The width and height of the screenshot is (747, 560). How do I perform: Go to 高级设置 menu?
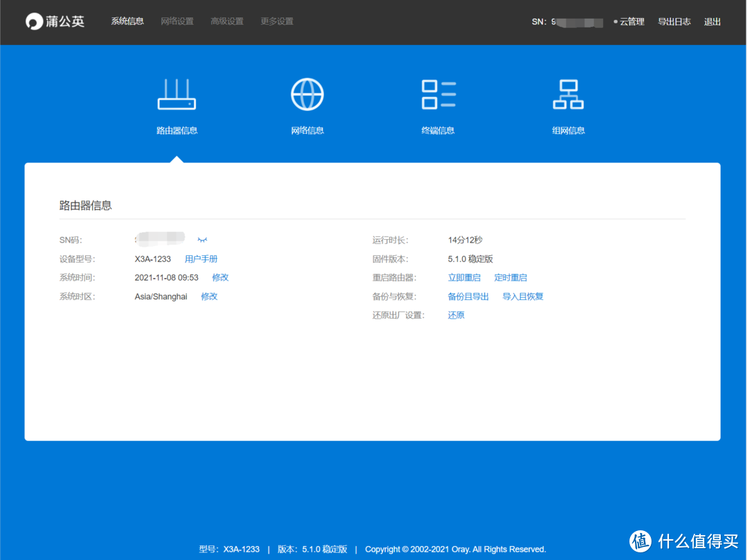227,21
